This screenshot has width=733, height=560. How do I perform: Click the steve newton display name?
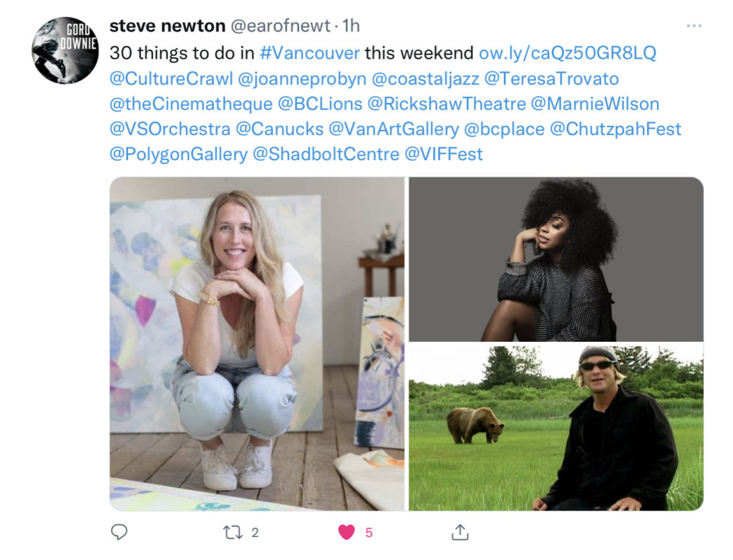[x=168, y=26]
